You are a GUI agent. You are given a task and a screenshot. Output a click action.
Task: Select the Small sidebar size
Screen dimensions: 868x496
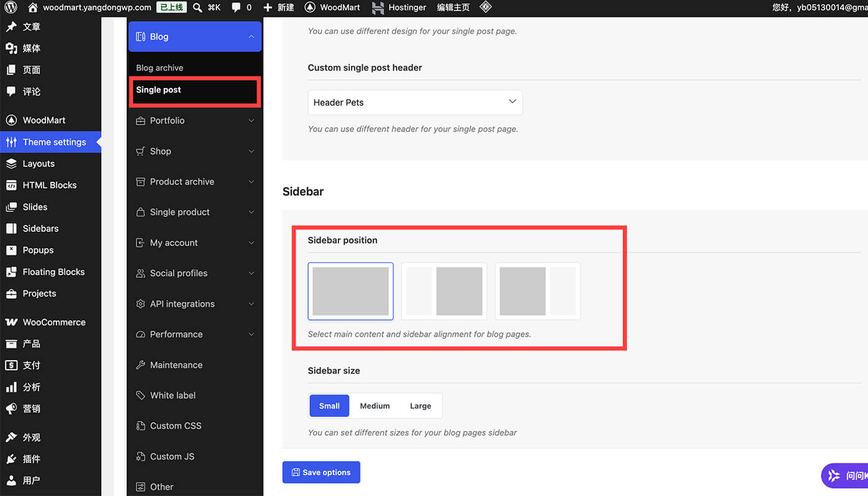point(329,406)
